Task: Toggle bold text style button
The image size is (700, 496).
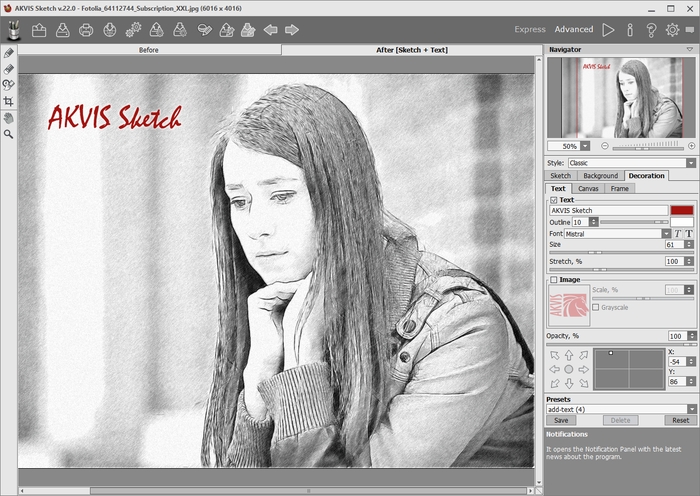Action: click(x=689, y=233)
